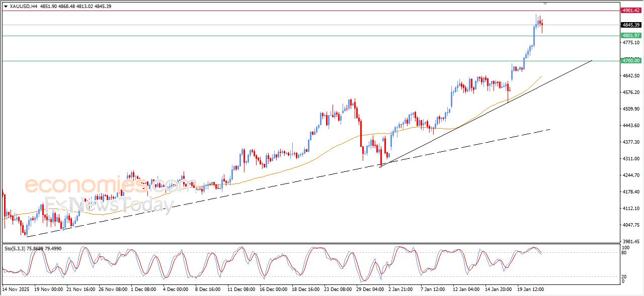644x296 pixels.
Task: Click the 14 Nov 2025 date label
Action: (x=16, y=289)
